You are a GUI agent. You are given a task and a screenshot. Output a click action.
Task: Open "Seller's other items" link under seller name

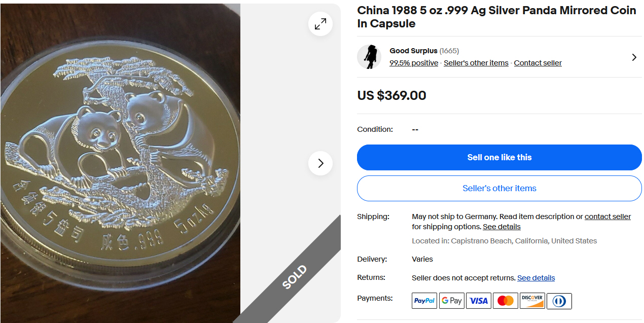tap(476, 63)
